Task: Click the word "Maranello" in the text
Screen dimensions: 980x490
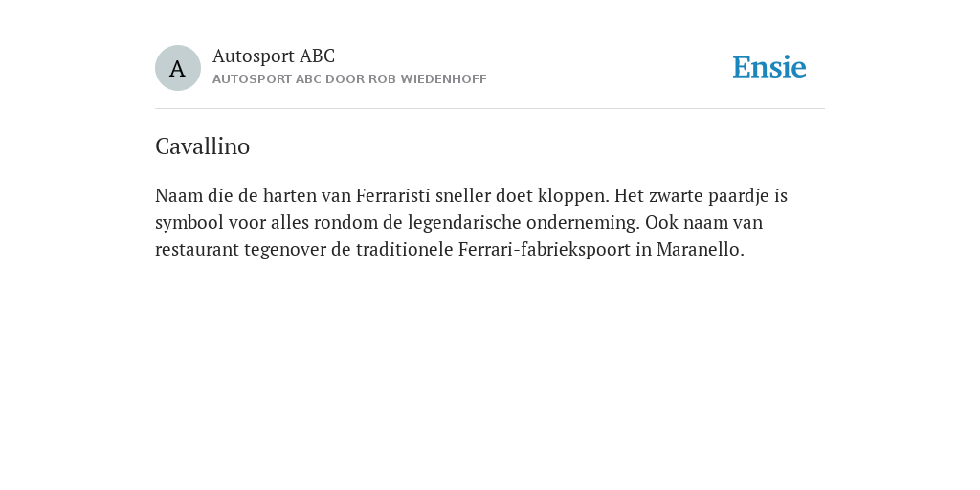Action: tap(700, 250)
